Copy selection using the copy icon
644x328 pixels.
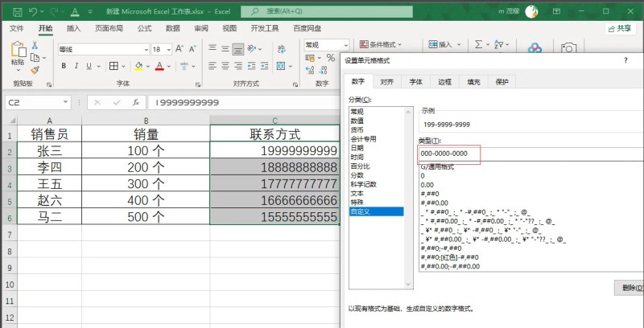point(35,58)
